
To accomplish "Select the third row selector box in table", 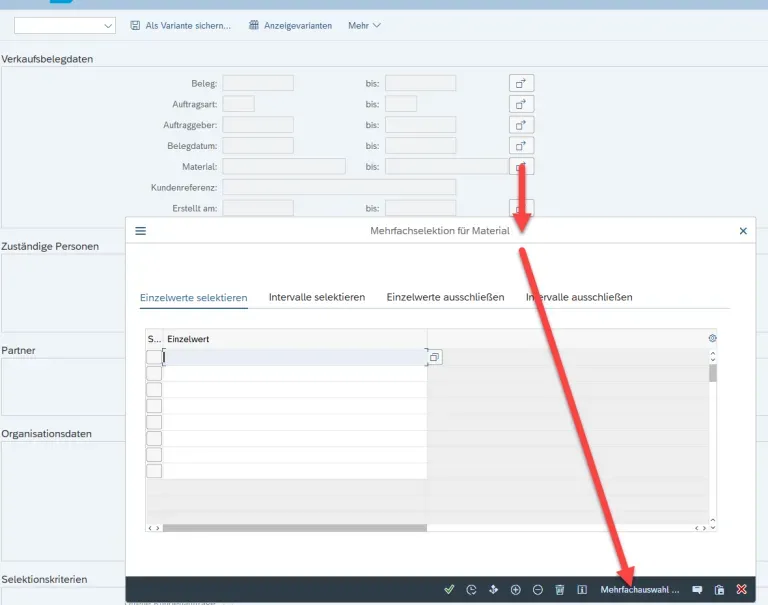I will [x=154, y=390].
